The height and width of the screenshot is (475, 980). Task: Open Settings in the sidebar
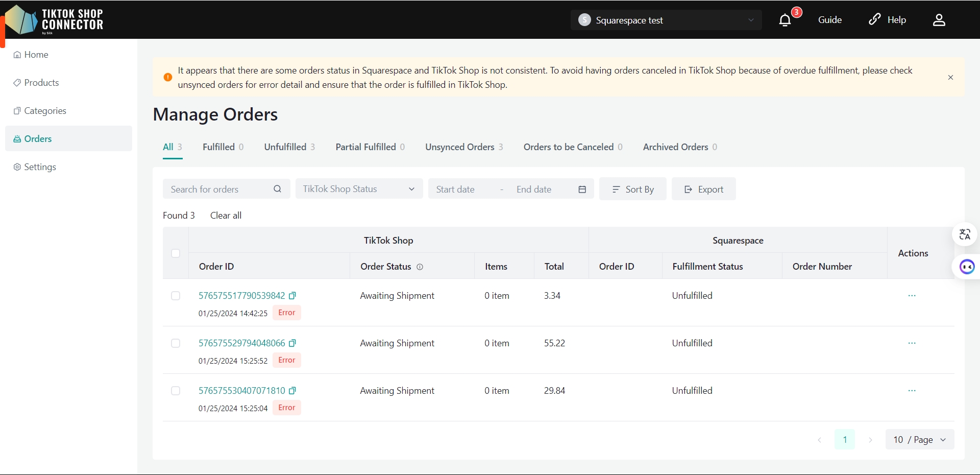pos(68,167)
